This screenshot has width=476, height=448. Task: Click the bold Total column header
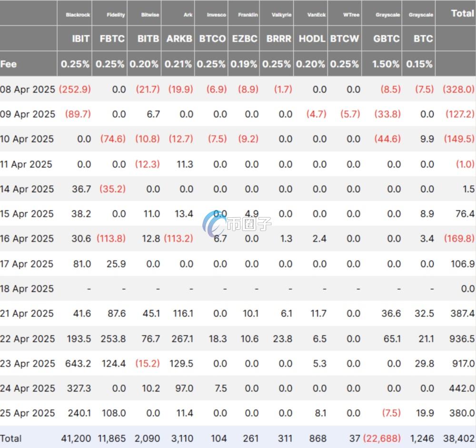pyautogui.click(x=462, y=13)
